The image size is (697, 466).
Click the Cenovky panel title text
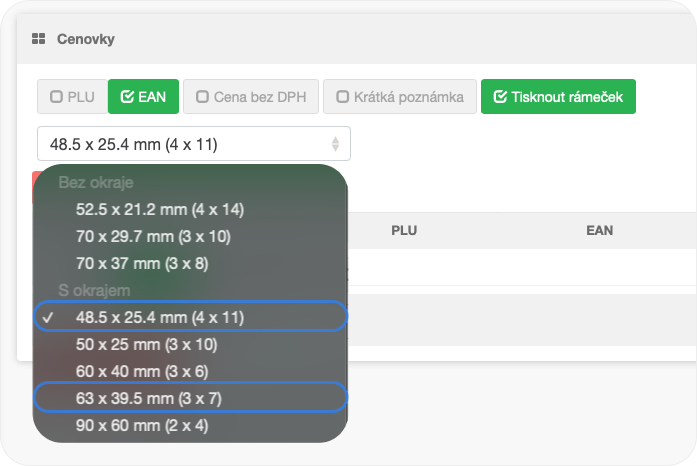86,40
